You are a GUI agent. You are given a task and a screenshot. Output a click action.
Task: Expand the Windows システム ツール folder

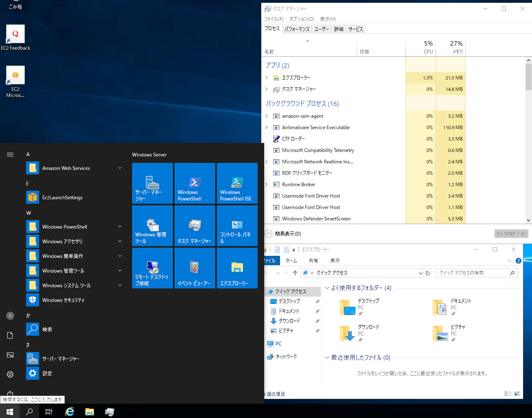pos(120,285)
